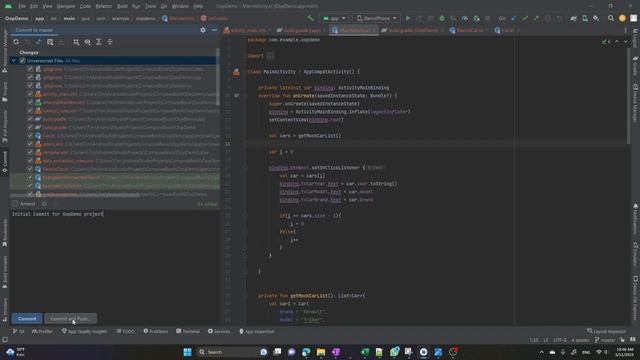The width and height of the screenshot is (640, 360).
Task: Open the App Inspection tool window
Action: [x=257, y=331]
